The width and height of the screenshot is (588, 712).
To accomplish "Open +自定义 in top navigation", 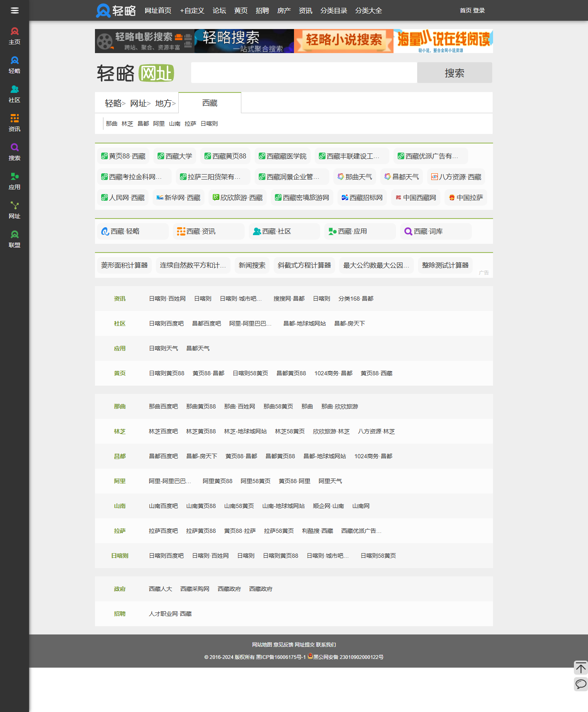I will (x=192, y=11).
